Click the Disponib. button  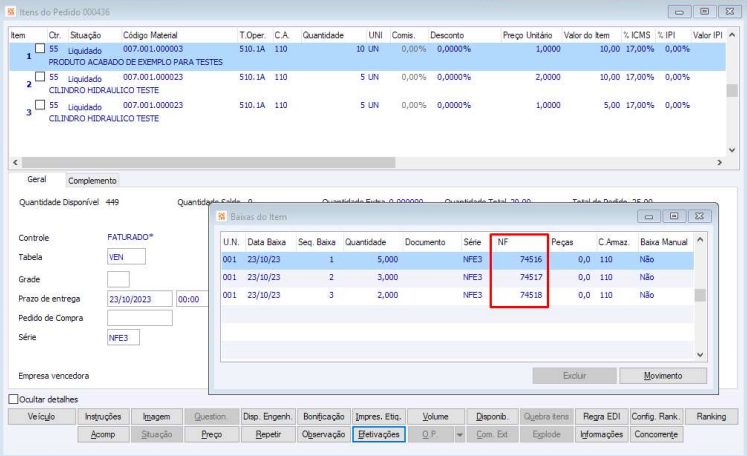coord(492,416)
